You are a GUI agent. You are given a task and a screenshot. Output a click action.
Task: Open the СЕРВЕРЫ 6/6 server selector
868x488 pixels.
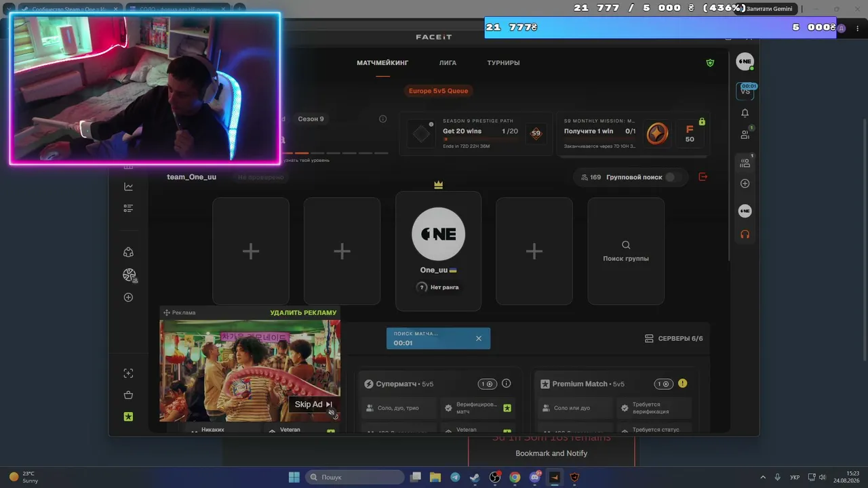[x=673, y=338]
